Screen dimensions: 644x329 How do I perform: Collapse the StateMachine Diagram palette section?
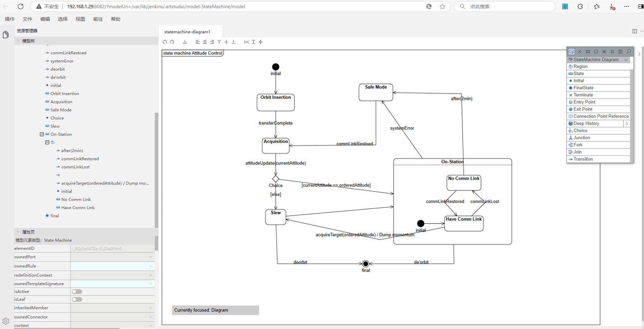click(x=626, y=60)
